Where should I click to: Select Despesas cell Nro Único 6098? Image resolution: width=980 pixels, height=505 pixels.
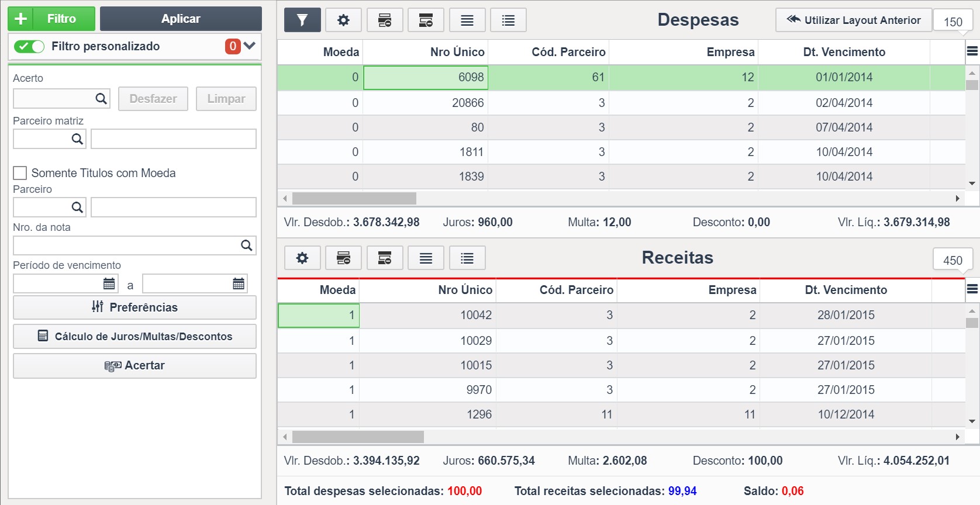[x=426, y=77]
